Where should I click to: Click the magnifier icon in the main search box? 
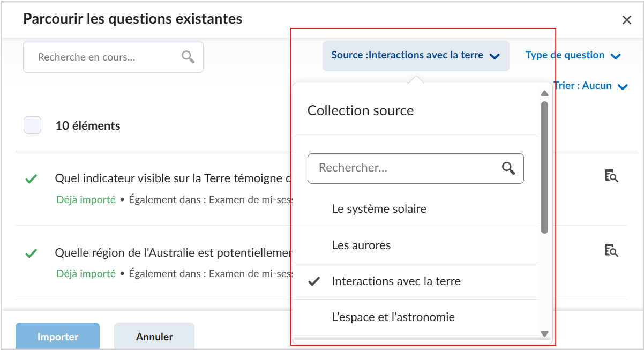(x=188, y=57)
